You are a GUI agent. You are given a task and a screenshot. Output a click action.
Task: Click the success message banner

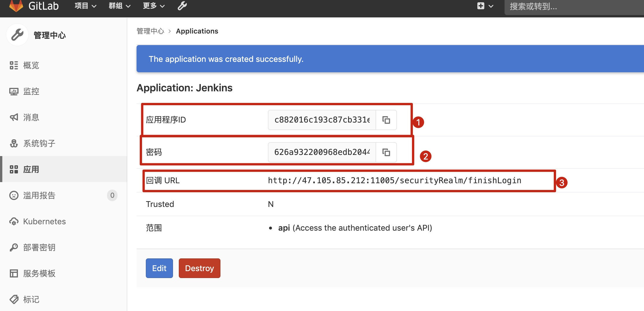tap(390, 59)
